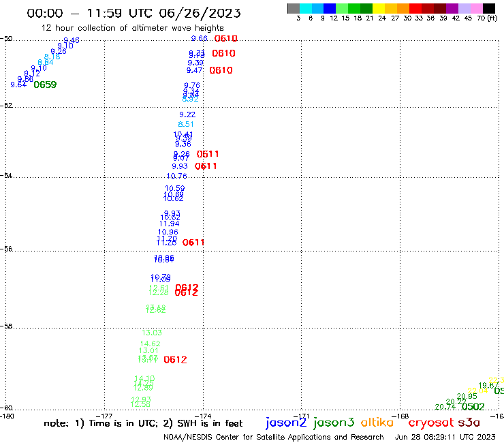
Task: Click the 'Jun 28 08:29:11 UTC 2023' timestamp
Action: click(x=445, y=437)
